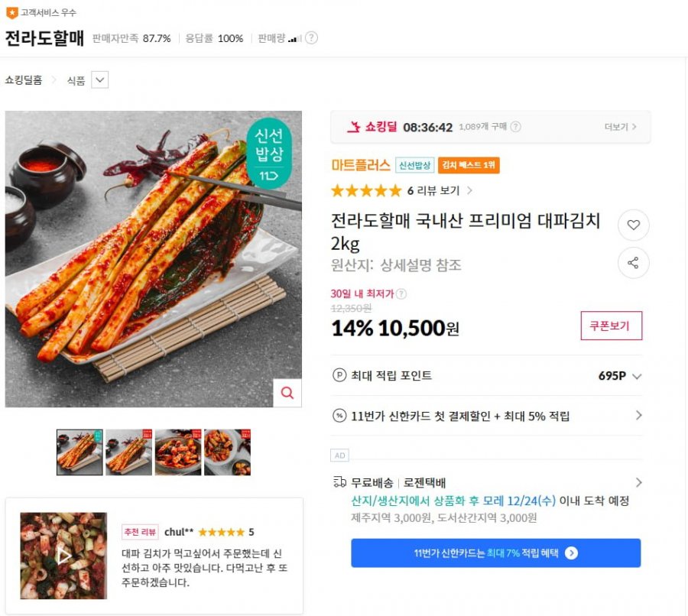688x616 pixels.
Task: Click the magnifier zoom icon on product image
Action: pyautogui.click(x=287, y=393)
